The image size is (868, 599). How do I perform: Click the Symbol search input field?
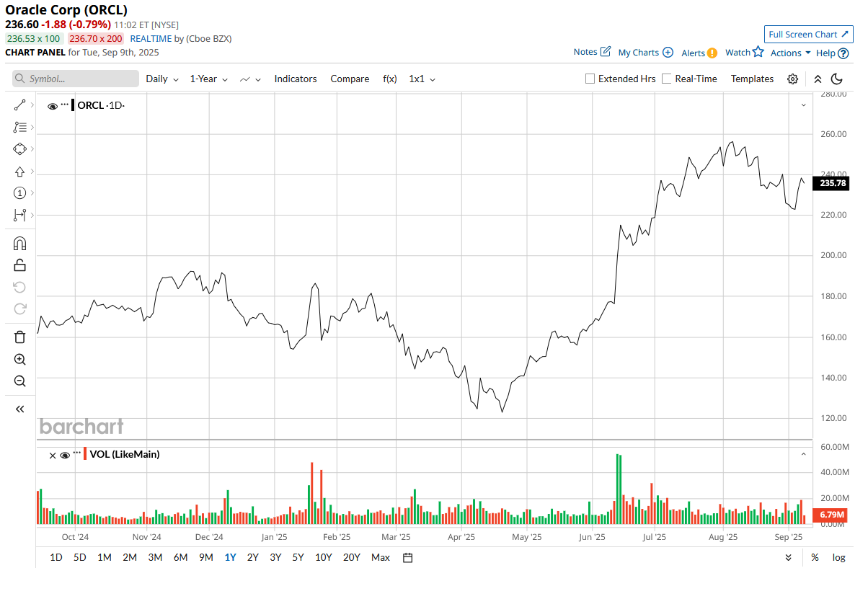(76, 79)
